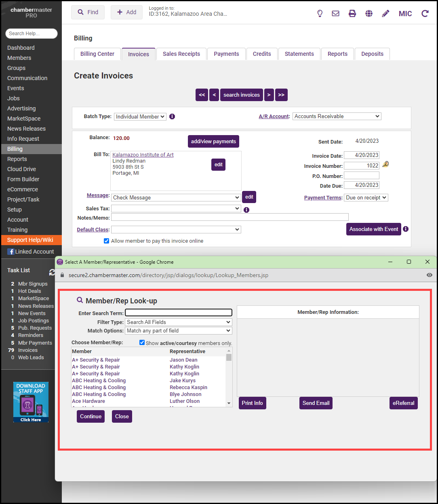Toggle Show active/courtesy members only checkbox
This screenshot has height=504, width=438.
pyautogui.click(x=142, y=343)
